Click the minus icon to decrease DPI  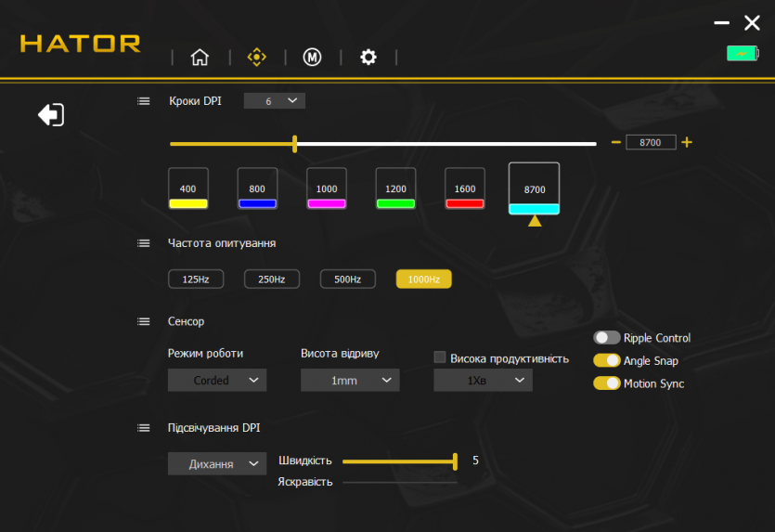coord(615,142)
